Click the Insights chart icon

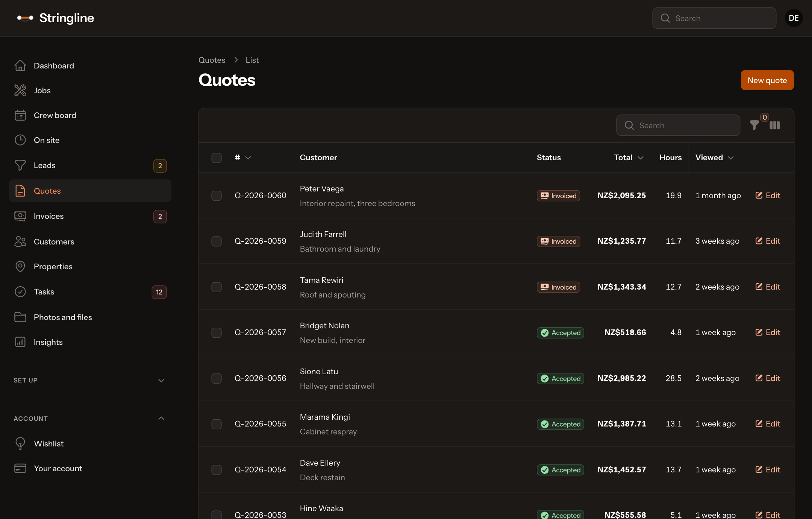point(20,342)
